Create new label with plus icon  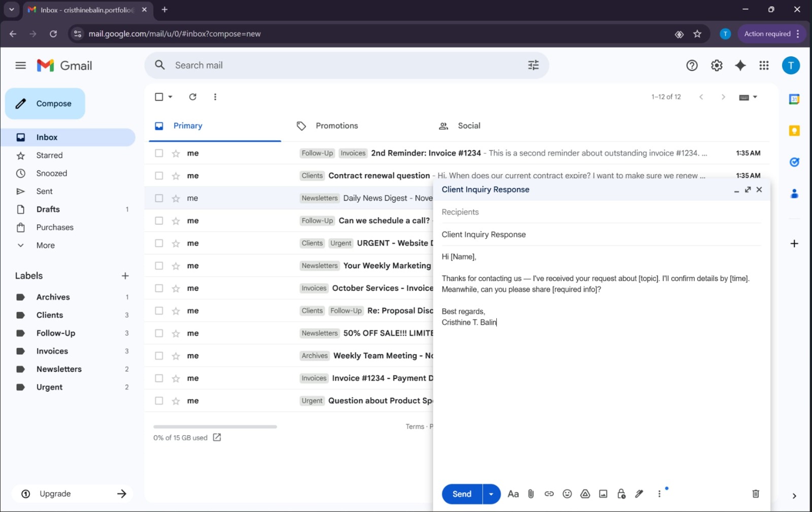coord(125,276)
